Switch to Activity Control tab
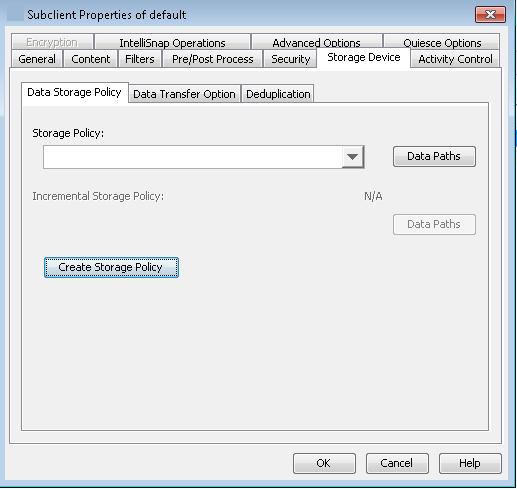Viewport: 517px width, 489px height. (455, 59)
